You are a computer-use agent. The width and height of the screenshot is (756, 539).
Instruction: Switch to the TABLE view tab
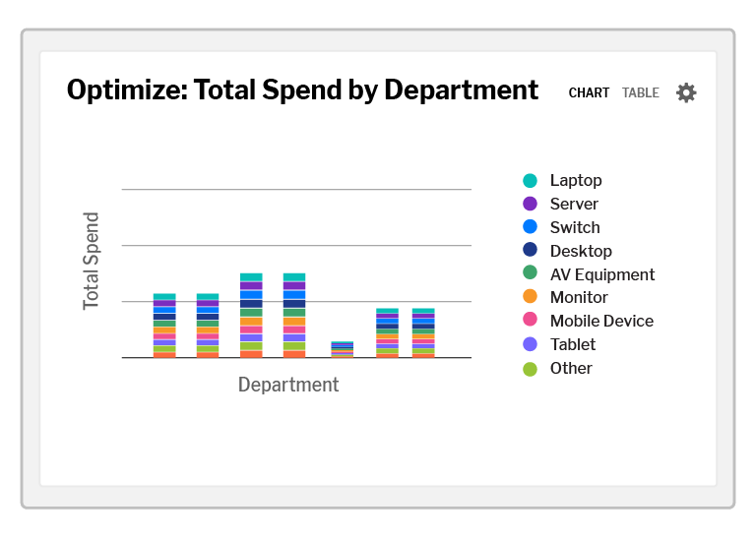point(640,92)
